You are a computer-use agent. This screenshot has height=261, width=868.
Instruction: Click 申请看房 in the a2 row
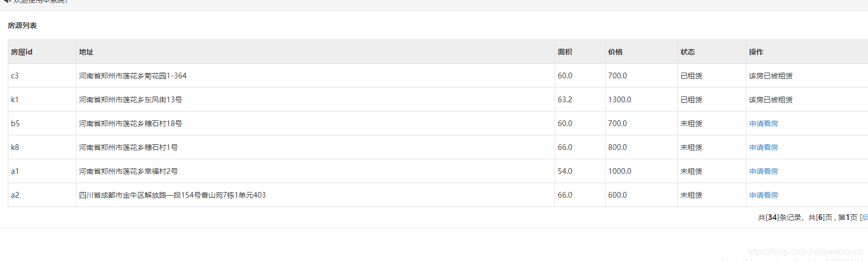click(763, 195)
